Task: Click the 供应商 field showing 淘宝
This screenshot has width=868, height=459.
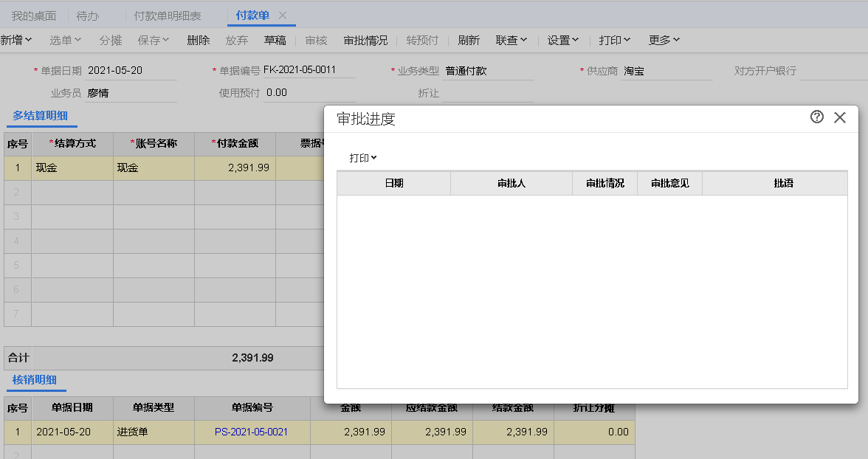Action: click(x=666, y=71)
